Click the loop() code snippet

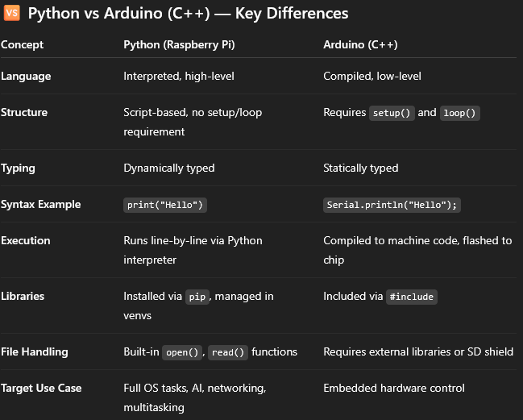click(x=459, y=113)
